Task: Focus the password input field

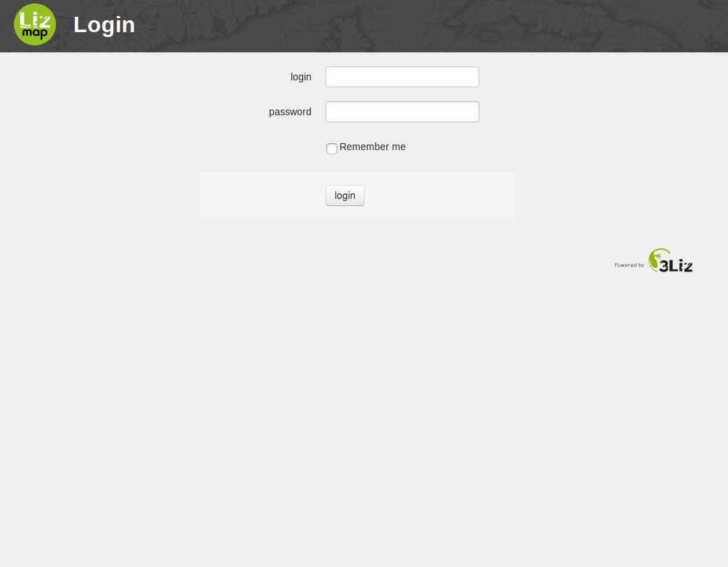Action: coord(402,112)
